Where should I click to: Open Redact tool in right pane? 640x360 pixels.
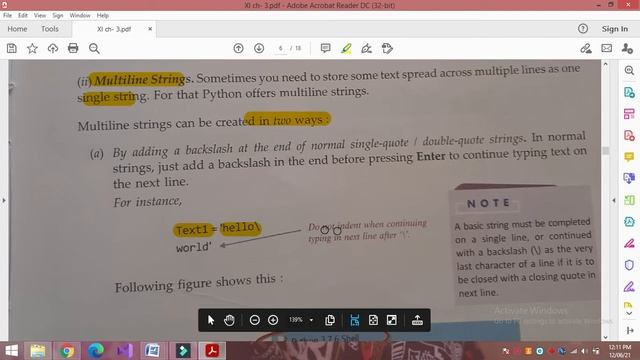(629, 243)
